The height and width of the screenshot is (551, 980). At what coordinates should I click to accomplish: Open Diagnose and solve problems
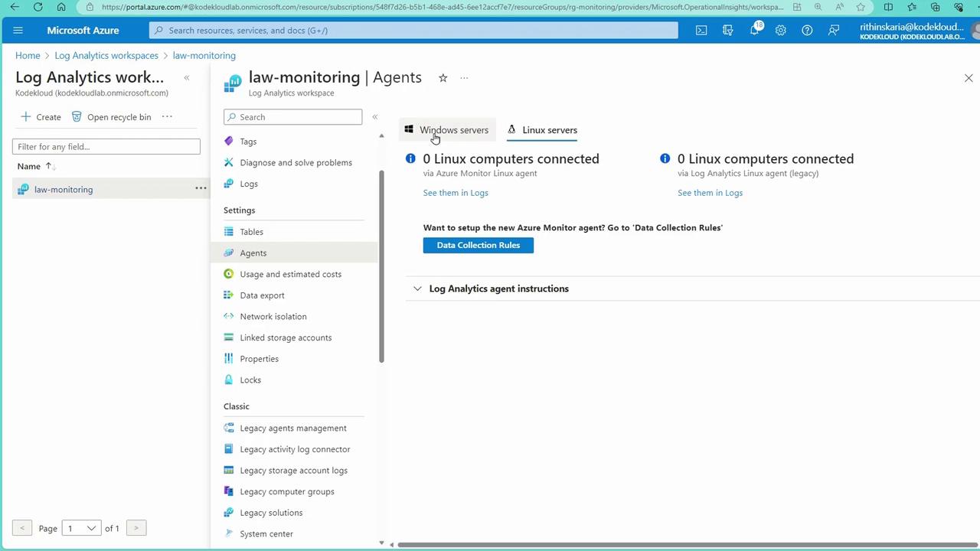[296, 163]
